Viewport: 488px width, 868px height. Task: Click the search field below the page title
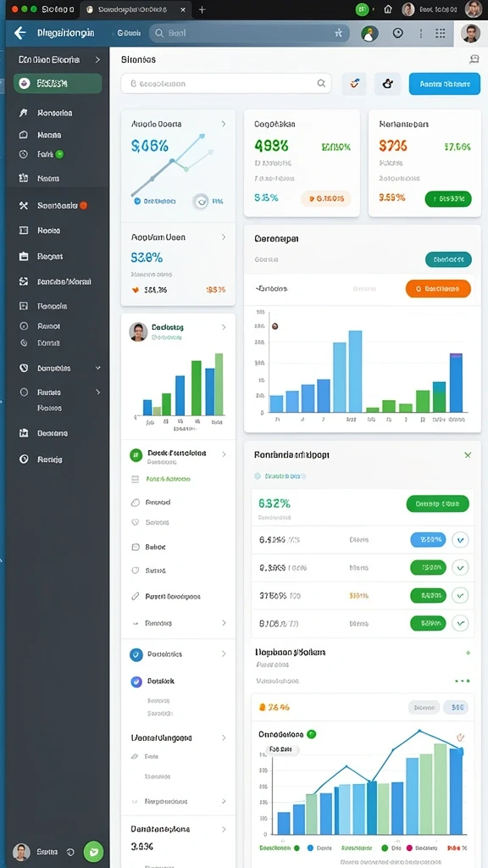pos(226,84)
